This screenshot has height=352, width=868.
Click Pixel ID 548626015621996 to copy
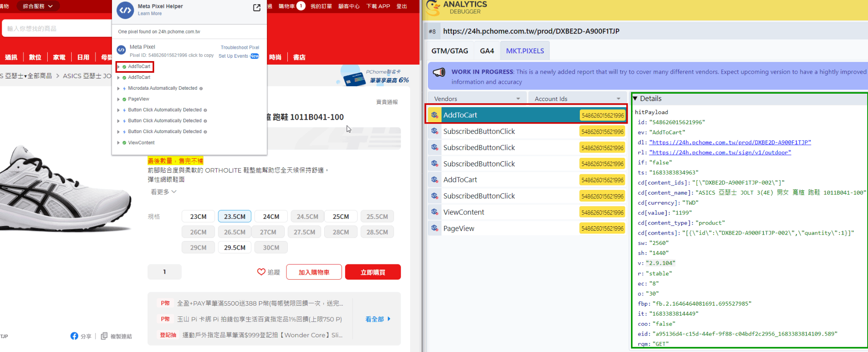pyautogui.click(x=171, y=55)
